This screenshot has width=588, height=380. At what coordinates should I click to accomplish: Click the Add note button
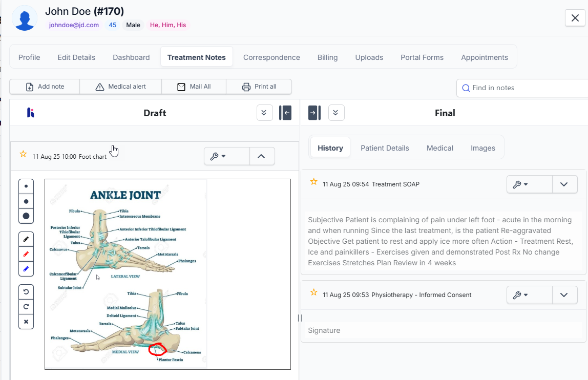tap(45, 87)
